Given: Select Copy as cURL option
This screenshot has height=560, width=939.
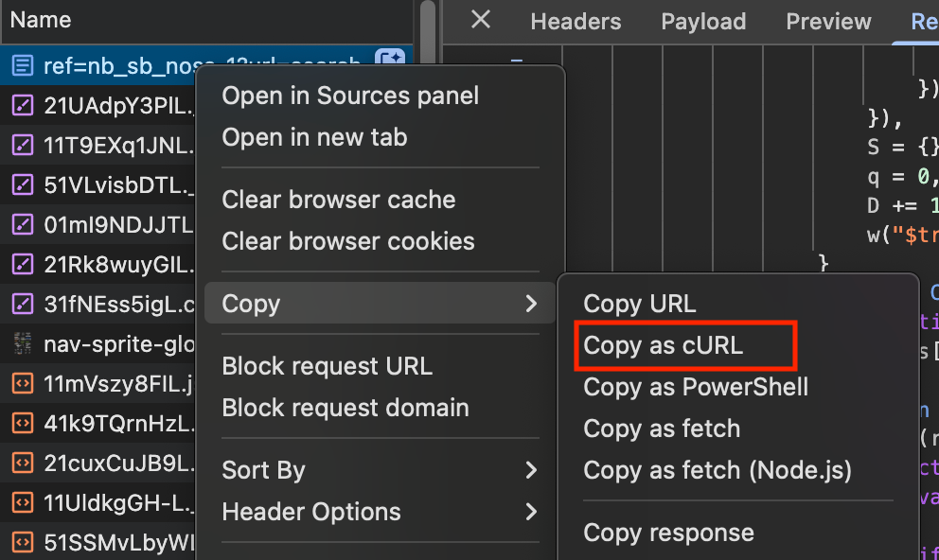Looking at the screenshot, I should point(664,345).
